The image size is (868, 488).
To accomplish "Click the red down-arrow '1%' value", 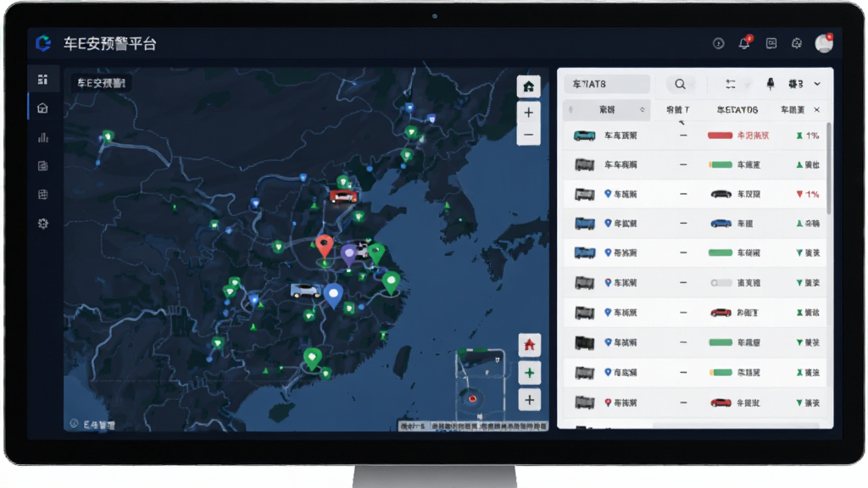I will click(808, 194).
